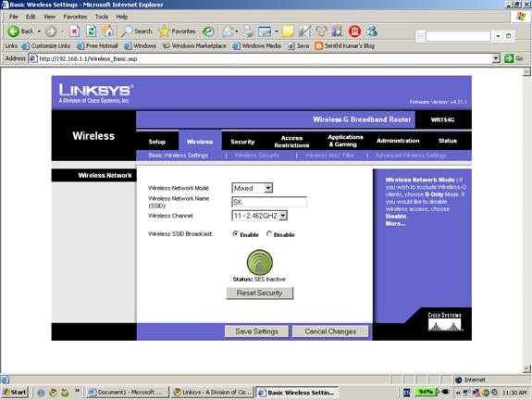The width and height of the screenshot is (532, 400).
Task: Open Edit icon dropdown arrow
Action: coord(277,31)
